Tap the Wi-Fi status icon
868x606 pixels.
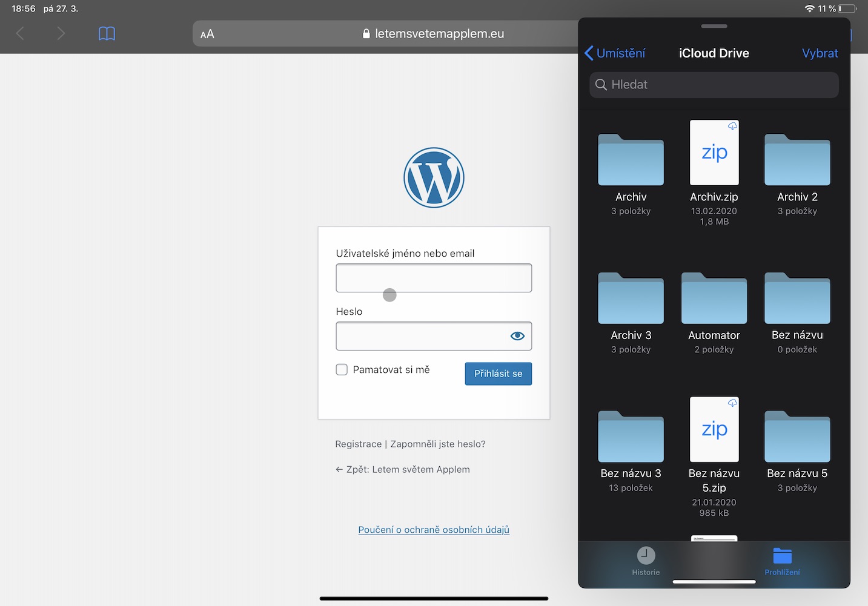point(809,8)
